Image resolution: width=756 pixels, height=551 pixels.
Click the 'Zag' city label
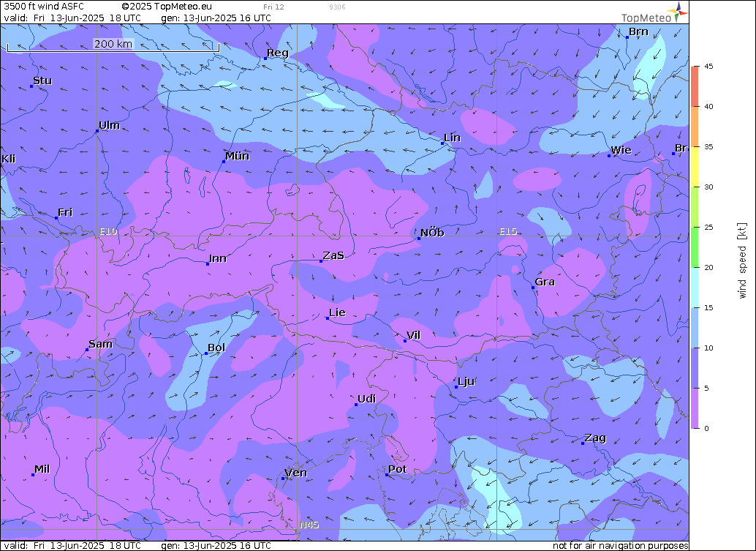(x=595, y=438)
